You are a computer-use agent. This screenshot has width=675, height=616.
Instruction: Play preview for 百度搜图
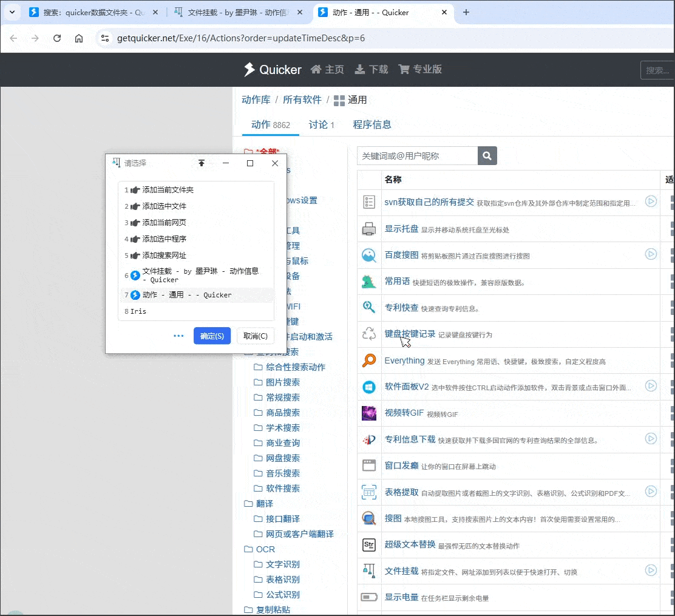[x=651, y=254]
